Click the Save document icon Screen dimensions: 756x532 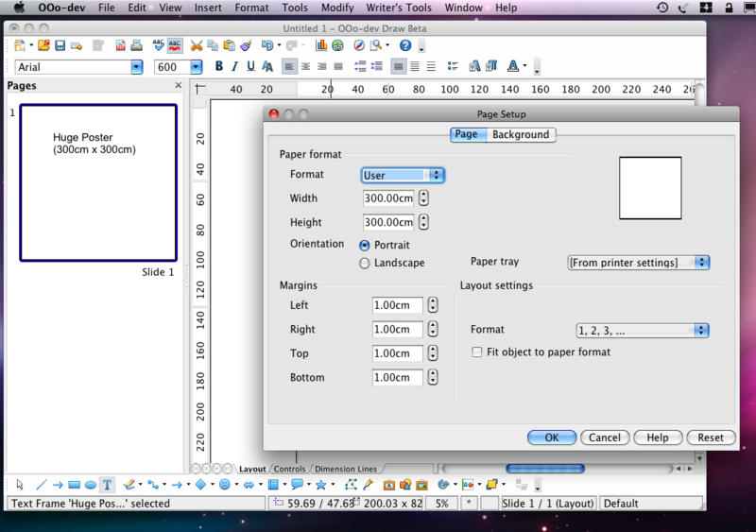pos(60,45)
